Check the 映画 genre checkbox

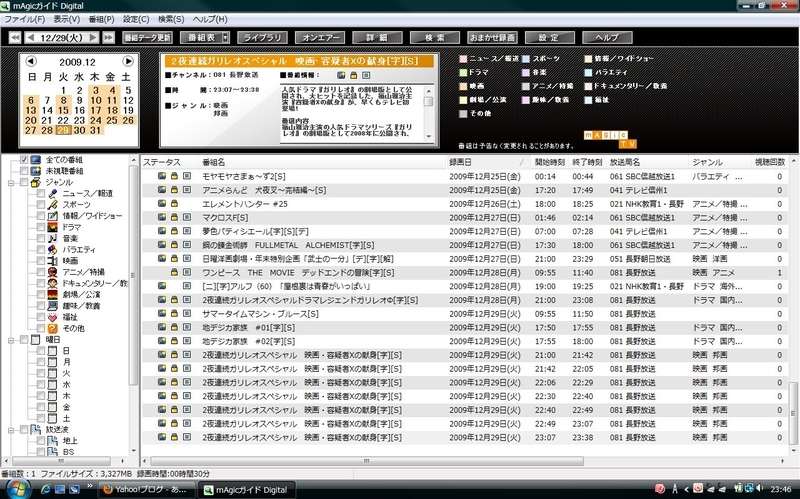click(x=41, y=261)
